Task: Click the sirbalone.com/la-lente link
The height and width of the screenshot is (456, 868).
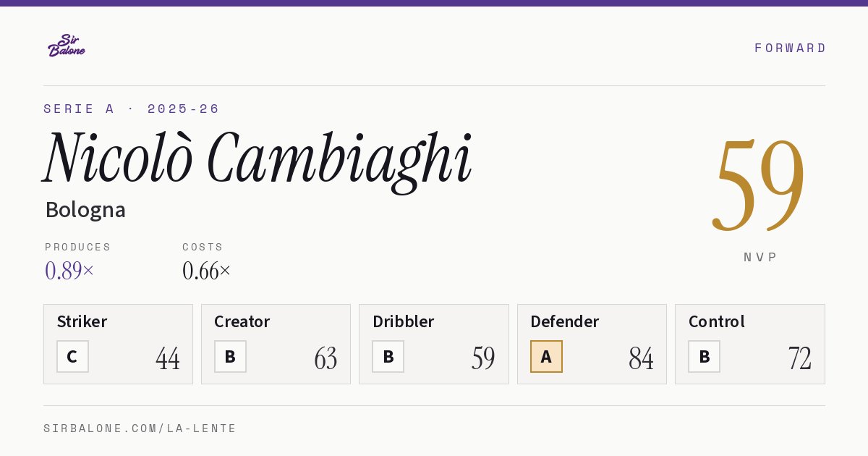Action: point(140,428)
